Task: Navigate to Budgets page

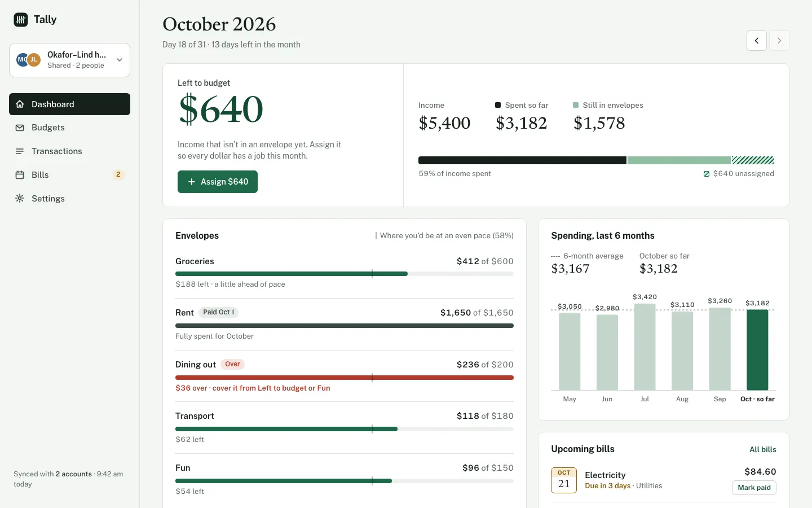Action: coord(69,128)
